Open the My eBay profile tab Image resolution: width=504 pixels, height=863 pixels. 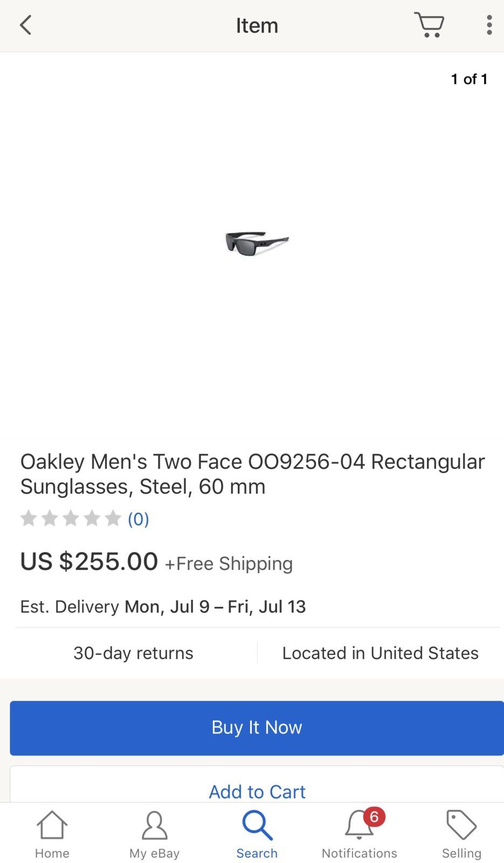click(154, 834)
